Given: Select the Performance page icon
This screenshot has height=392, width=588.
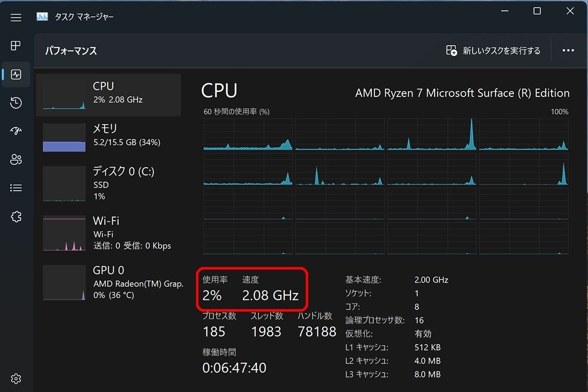Looking at the screenshot, I should point(16,74).
